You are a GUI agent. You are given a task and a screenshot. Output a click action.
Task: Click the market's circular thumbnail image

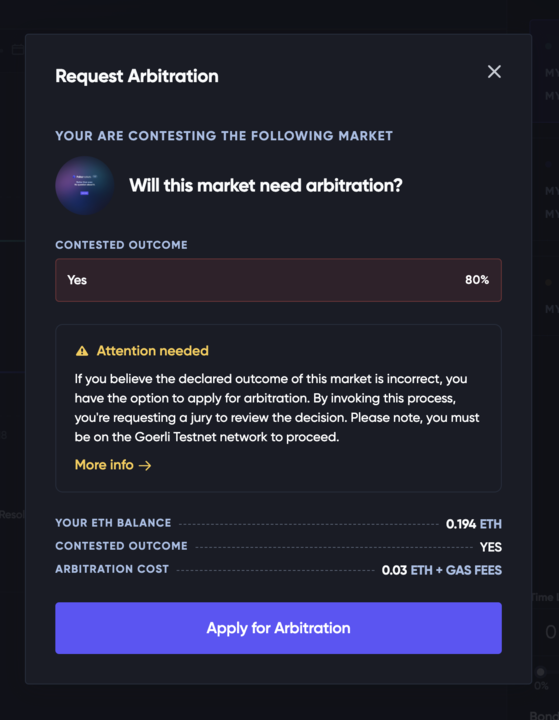pos(85,186)
